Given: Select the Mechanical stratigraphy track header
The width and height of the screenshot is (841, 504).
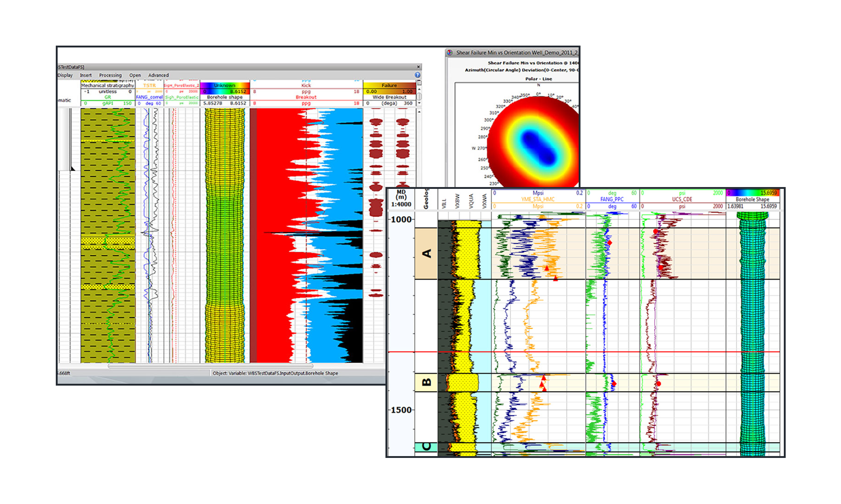Looking at the screenshot, I should tap(107, 85).
